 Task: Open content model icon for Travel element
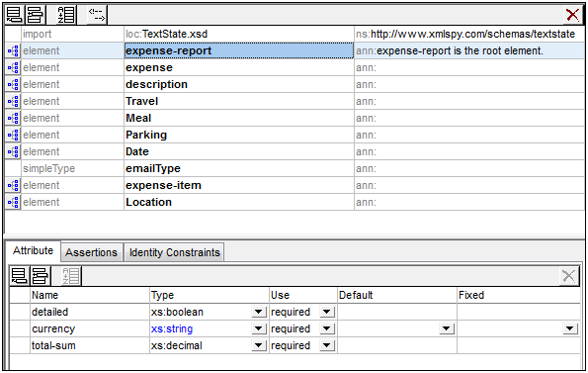click(x=13, y=101)
